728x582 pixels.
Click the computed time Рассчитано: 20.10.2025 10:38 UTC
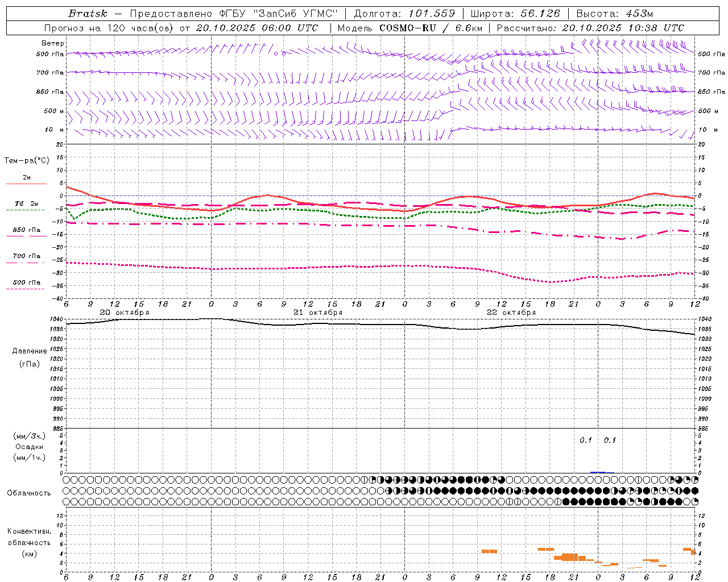point(590,28)
